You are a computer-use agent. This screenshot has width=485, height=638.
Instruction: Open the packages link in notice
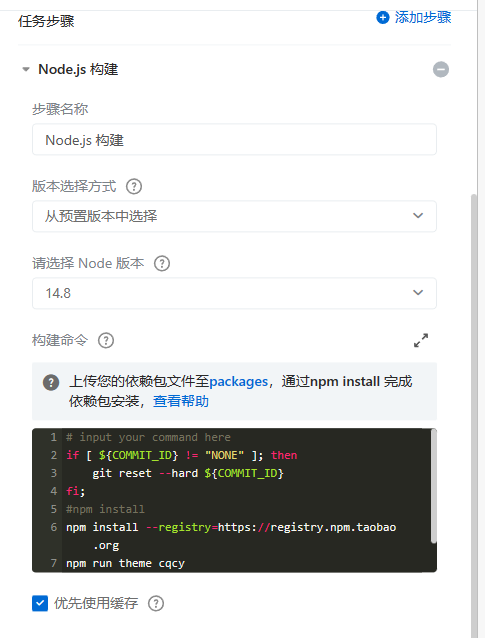pos(238,382)
